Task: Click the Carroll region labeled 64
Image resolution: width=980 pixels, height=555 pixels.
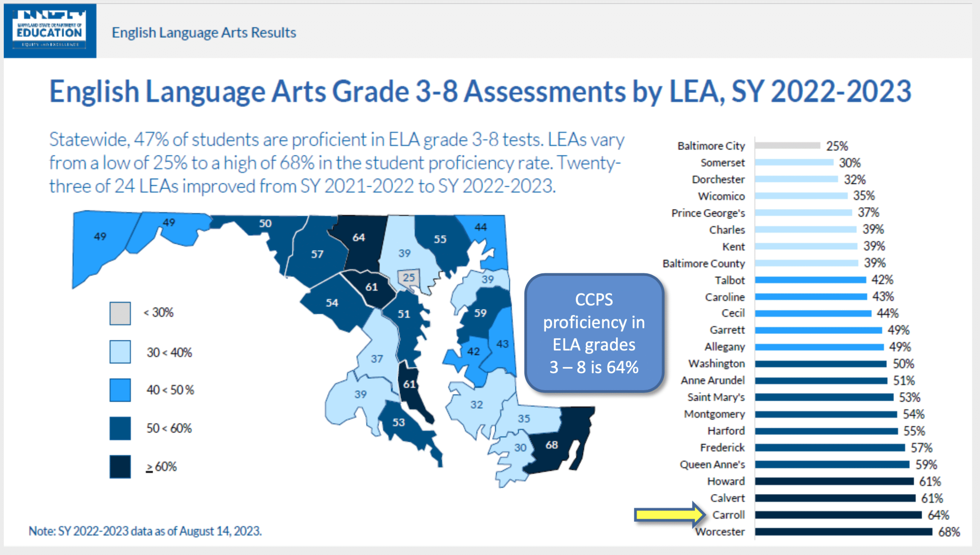Action: pos(359,237)
